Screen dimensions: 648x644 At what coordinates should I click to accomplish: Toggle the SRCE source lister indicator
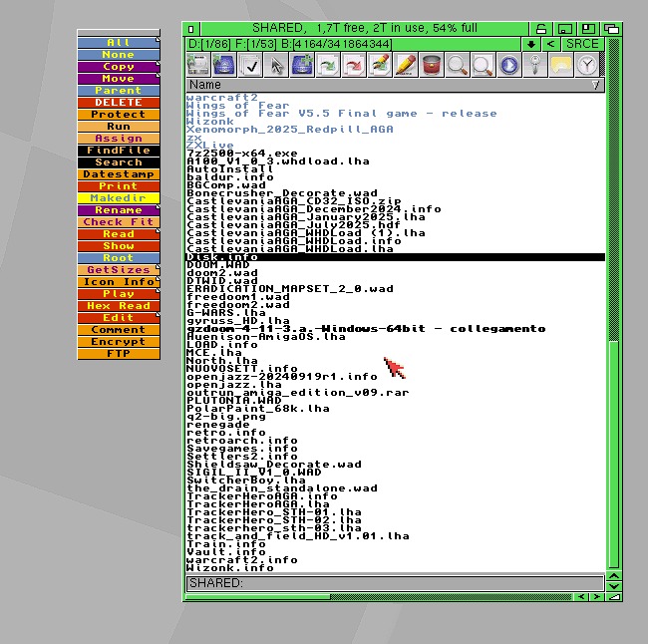coord(581,44)
